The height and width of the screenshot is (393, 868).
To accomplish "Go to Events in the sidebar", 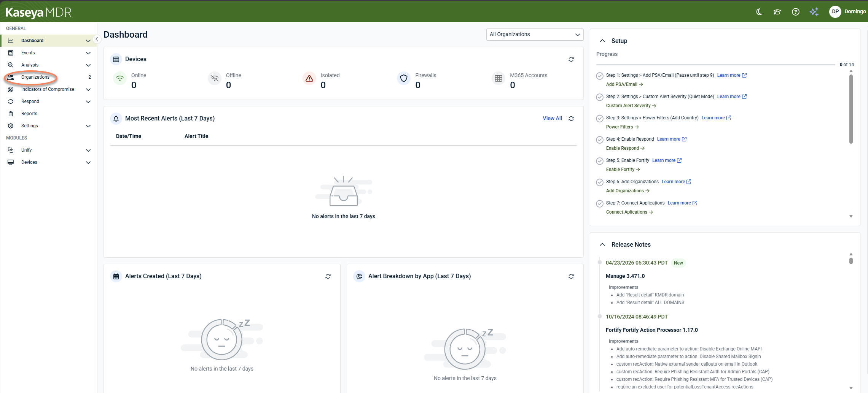I will 49,53.
